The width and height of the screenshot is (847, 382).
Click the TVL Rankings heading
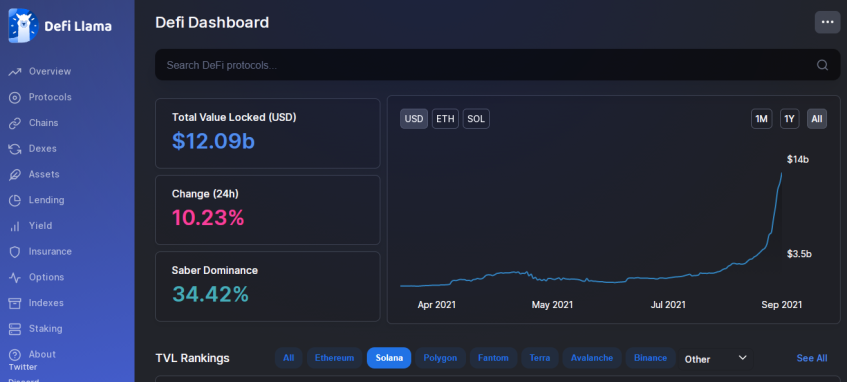point(192,358)
